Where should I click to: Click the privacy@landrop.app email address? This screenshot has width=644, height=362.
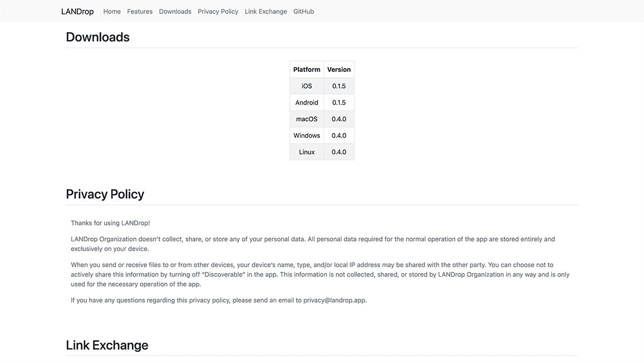334,300
